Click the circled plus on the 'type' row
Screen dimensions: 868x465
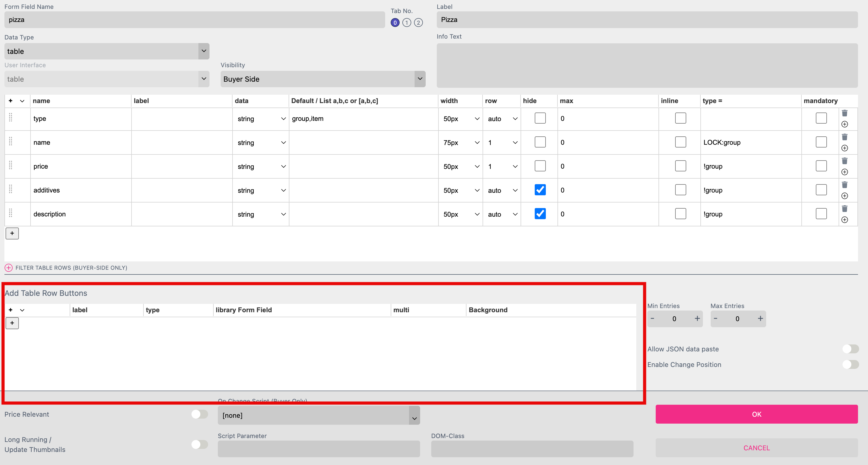click(x=844, y=124)
